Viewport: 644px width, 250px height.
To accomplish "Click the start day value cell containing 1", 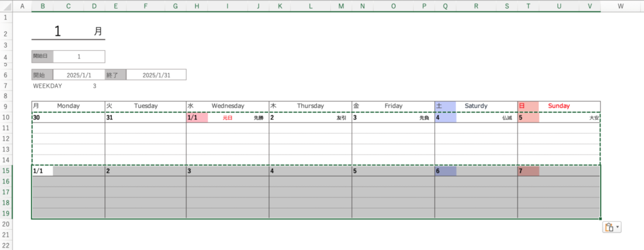I will click(x=79, y=57).
